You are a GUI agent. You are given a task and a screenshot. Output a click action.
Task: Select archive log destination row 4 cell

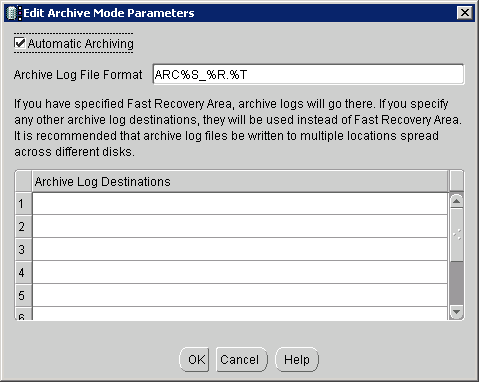[x=240, y=272]
